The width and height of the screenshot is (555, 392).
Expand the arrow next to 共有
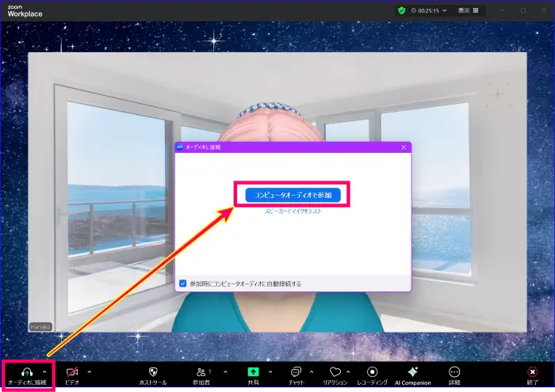point(270,371)
